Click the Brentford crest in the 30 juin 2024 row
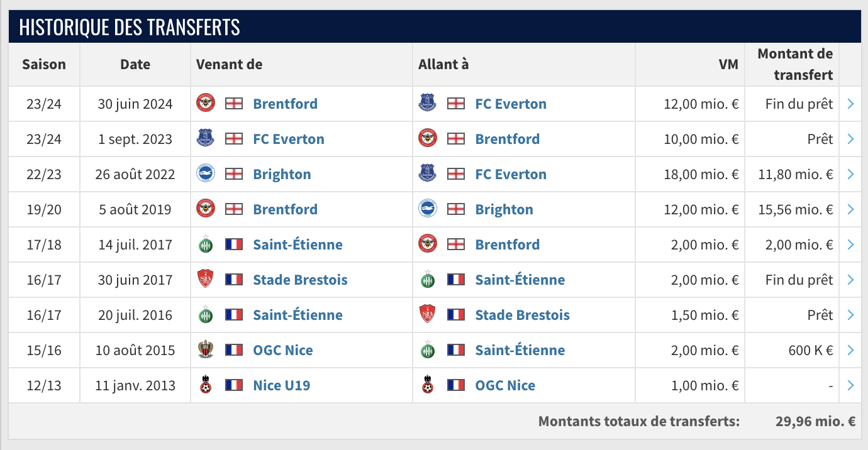This screenshot has height=450, width=868. point(206,104)
